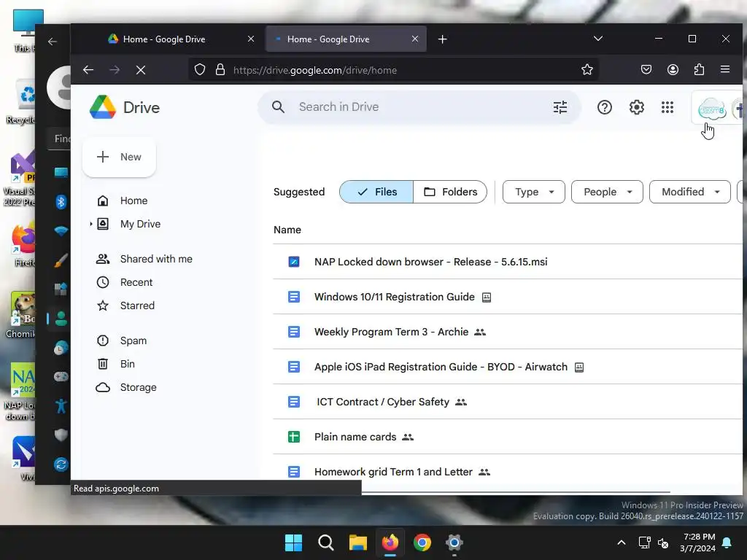Open the Help question mark icon
This screenshot has width=747, height=560.
pos(605,107)
